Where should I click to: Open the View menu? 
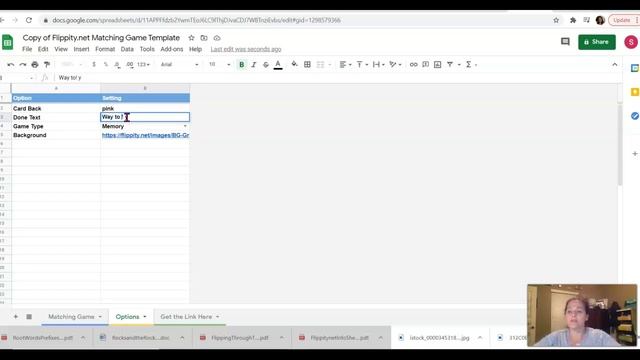[61, 49]
